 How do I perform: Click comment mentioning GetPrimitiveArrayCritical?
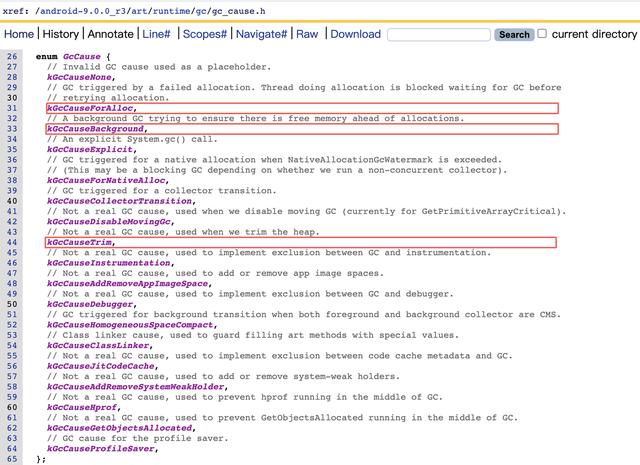click(307, 211)
